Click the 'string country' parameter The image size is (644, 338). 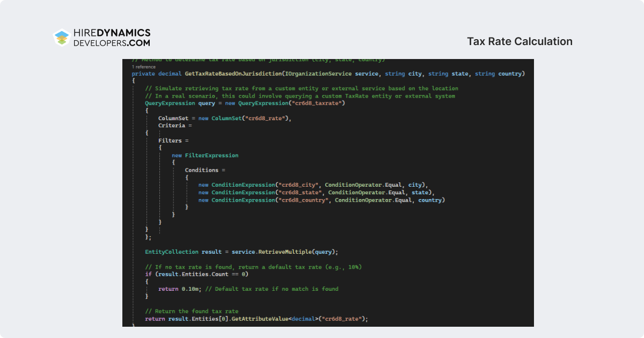[498, 74]
